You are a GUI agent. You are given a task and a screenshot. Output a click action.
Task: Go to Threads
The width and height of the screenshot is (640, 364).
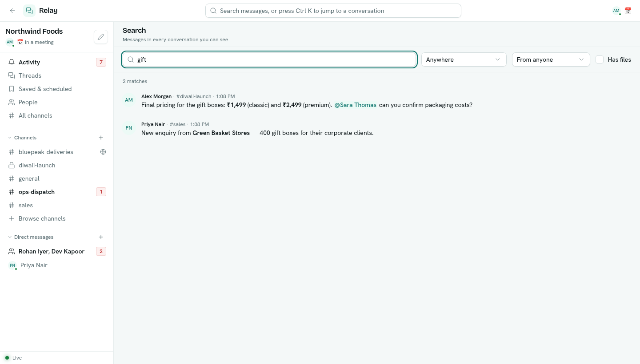pyautogui.click(x=57, y=75)
